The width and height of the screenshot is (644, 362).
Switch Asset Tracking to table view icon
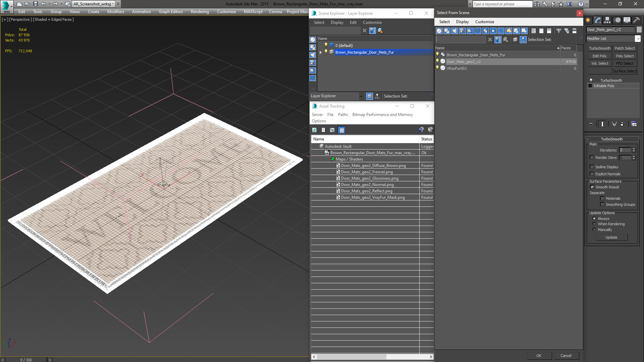[341, 130]
